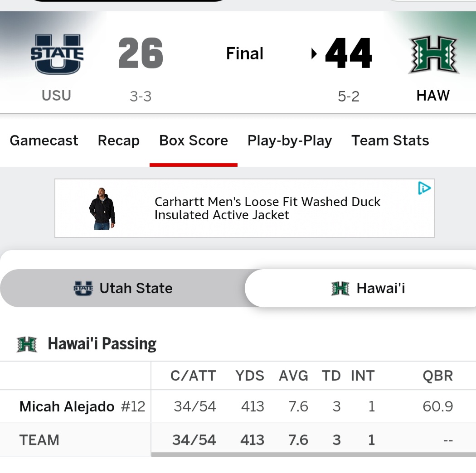Viewport: 476px width, 473px height.
Task: Open the Team Stats tab
Action: pos(390,141)
